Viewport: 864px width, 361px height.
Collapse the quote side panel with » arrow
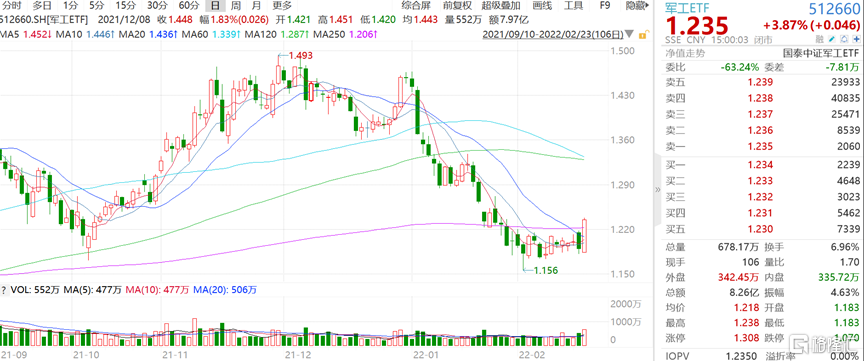(x=657, y=190)
